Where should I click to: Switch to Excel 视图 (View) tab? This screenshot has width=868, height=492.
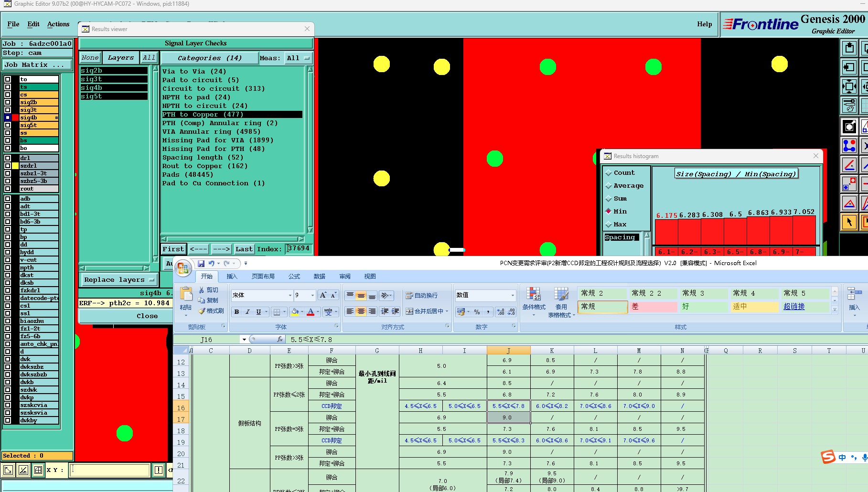click(x=370, y=277)
